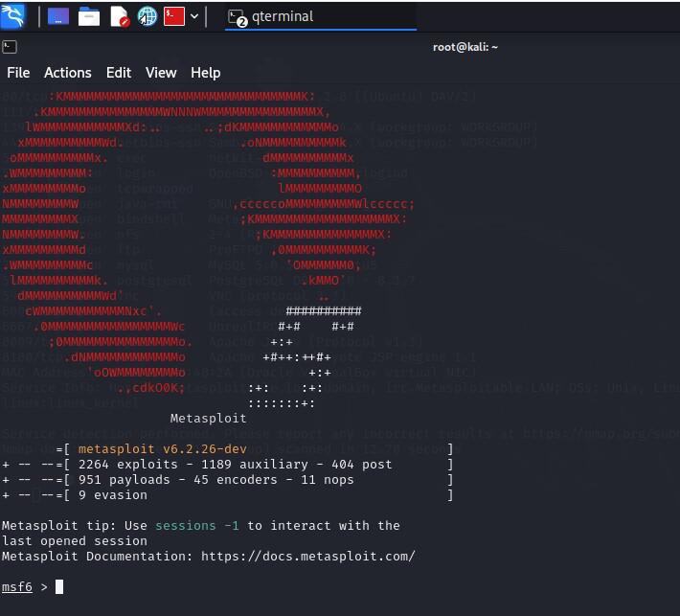This screenshot has width=680, height=616.
Task: Select the qterminal taskbar window button
Action: [x=321, y=17]
